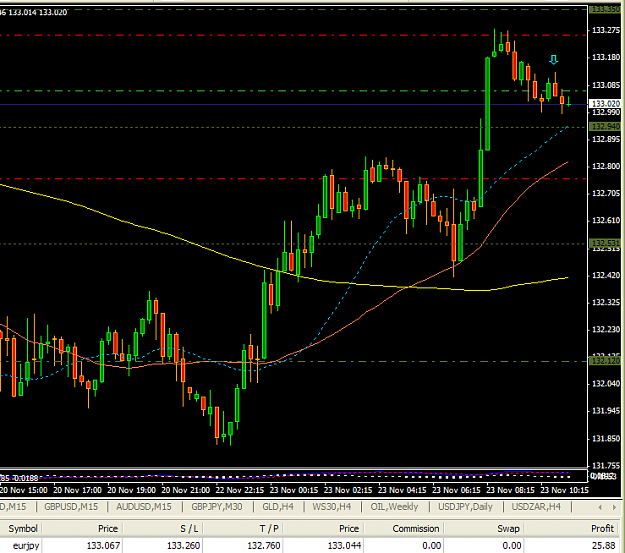
Task: Sort trades by T / P column
Action: tap(269, 529)
